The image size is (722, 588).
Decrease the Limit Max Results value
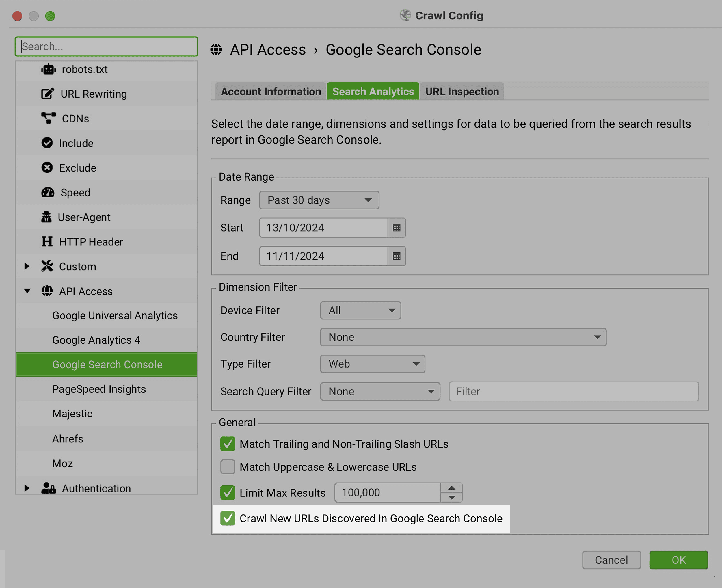(x=451, y=497)
